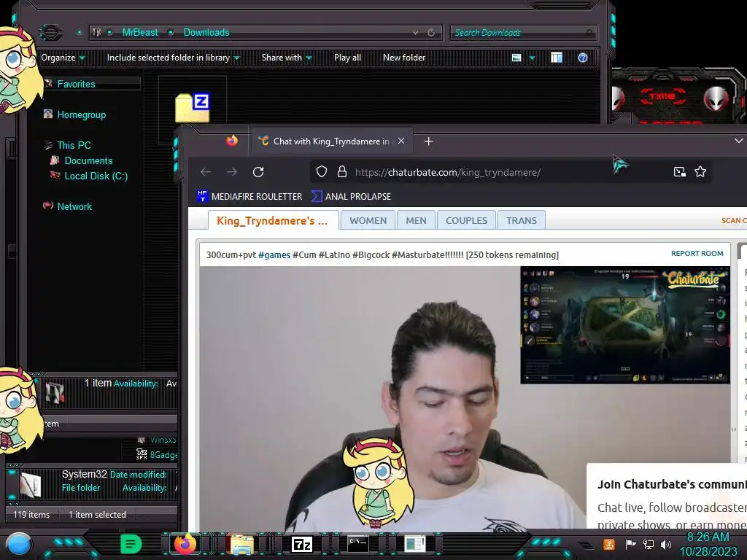Expand the Organize menu in Explorer
Viewport: 747px width, 560px height.
click(63, 58)
